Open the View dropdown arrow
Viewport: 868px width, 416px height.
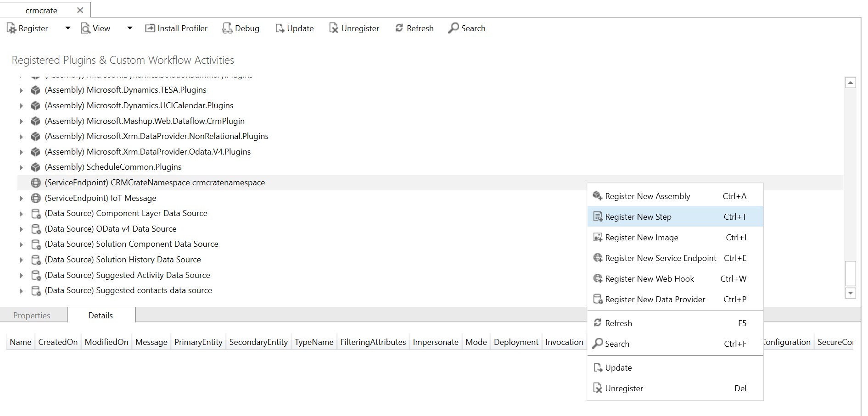pos(129,28)
